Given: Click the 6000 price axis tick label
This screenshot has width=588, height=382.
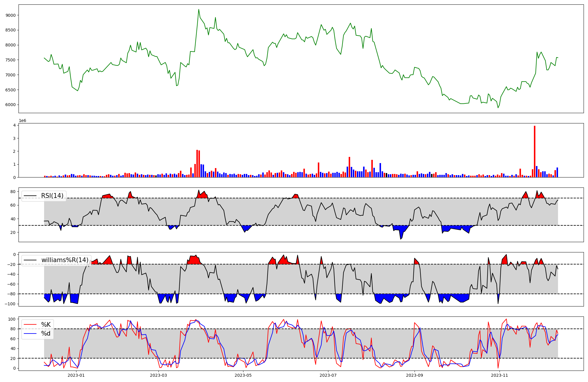Looking at the screenshot, I should pos(11,105).
